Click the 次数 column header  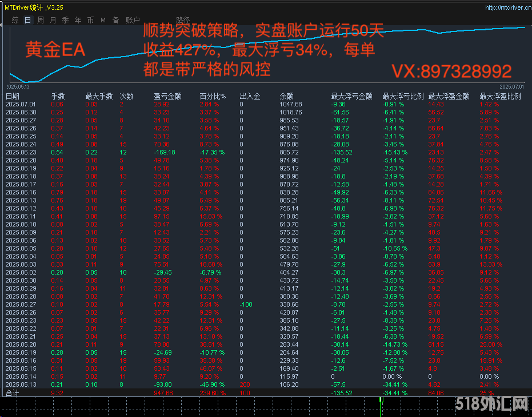(126, 97)
